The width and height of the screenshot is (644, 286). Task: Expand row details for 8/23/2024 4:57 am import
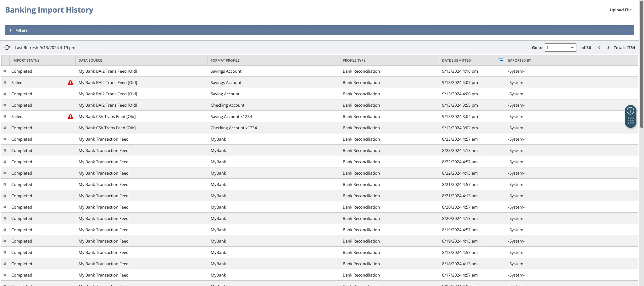point(5,139)
